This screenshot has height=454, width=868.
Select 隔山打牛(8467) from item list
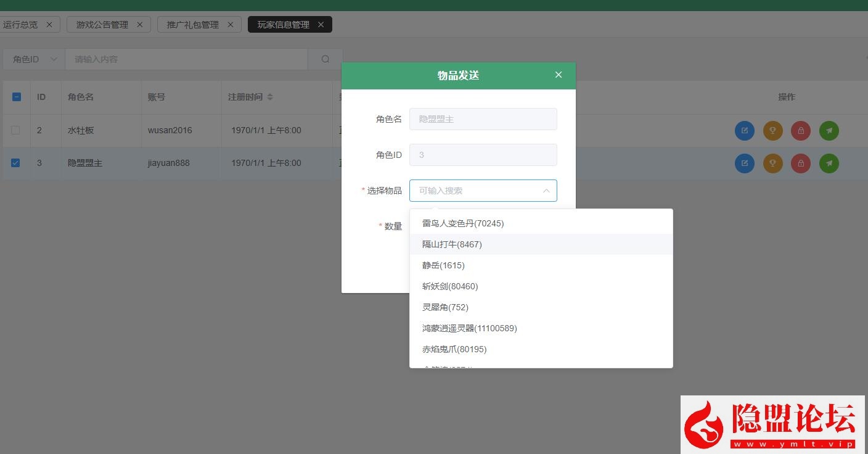pos(452,244)
